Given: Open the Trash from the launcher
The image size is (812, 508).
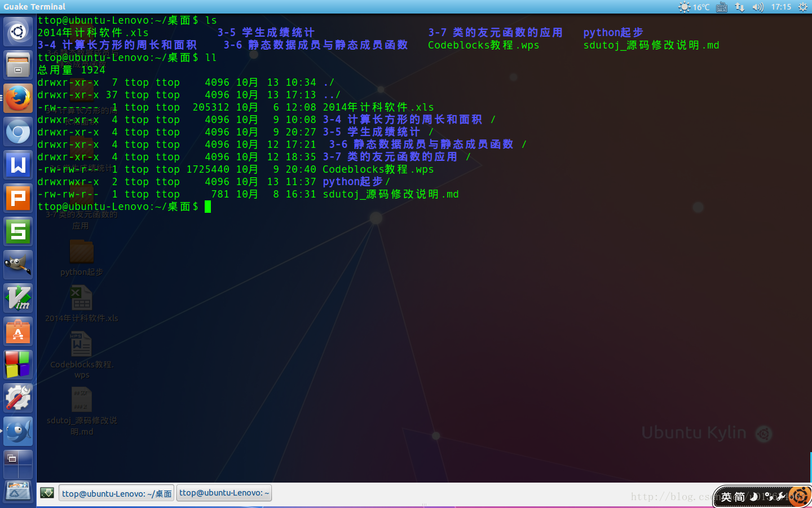Looking at the screenshot, I should coord(18,493).
